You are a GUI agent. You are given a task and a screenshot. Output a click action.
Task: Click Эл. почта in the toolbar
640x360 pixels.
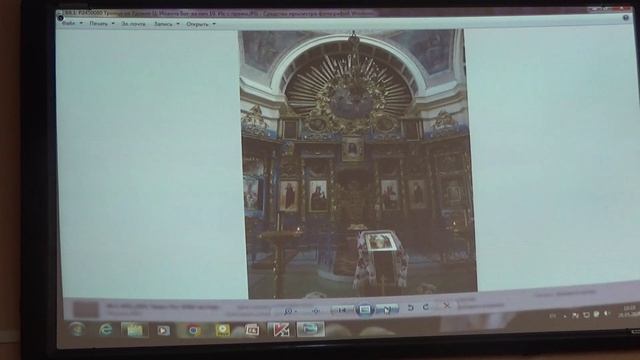[x=133, y=24]
